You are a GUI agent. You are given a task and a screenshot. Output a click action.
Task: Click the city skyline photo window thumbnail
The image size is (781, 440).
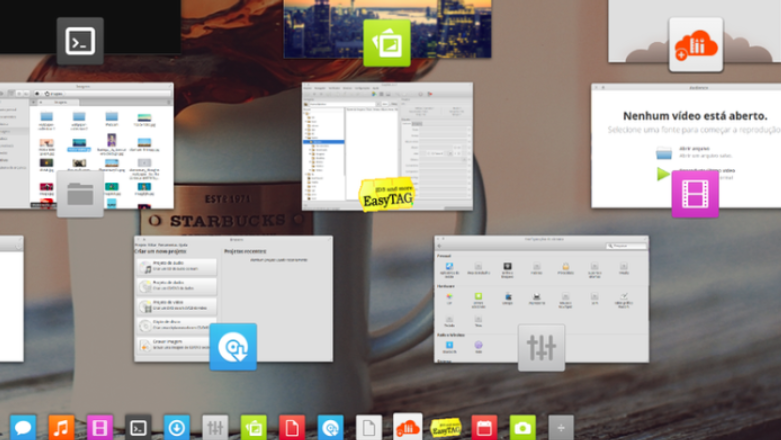click(x=388, y=29)
